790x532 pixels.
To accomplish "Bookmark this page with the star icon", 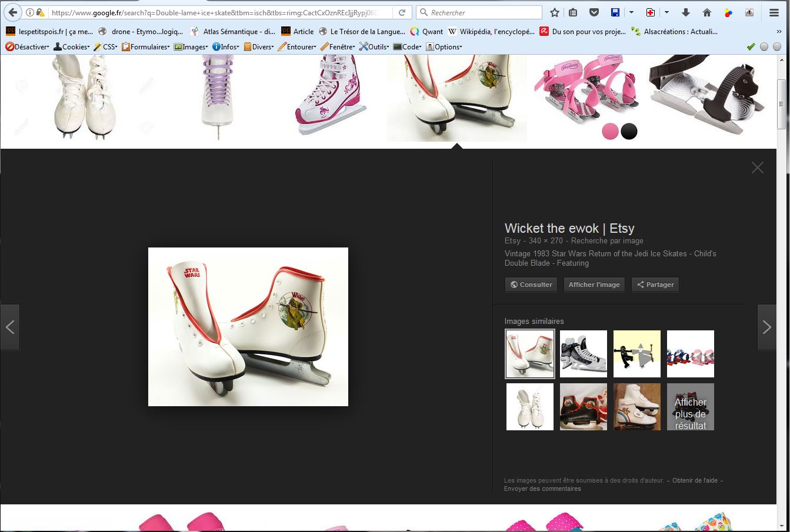I will 555,12.
